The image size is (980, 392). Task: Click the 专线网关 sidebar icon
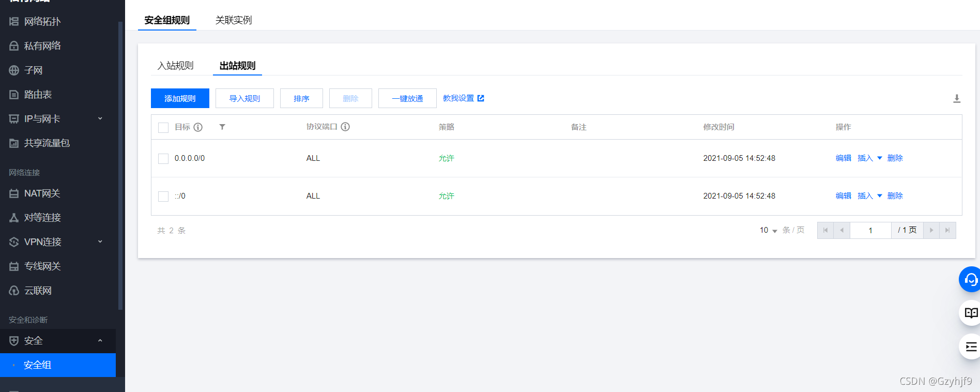(14, 266)
